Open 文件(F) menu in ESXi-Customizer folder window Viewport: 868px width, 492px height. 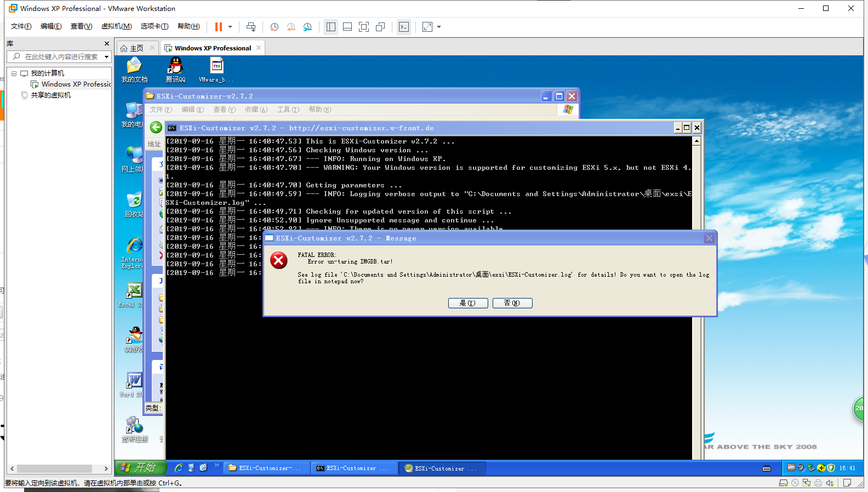tap(161, 110)
